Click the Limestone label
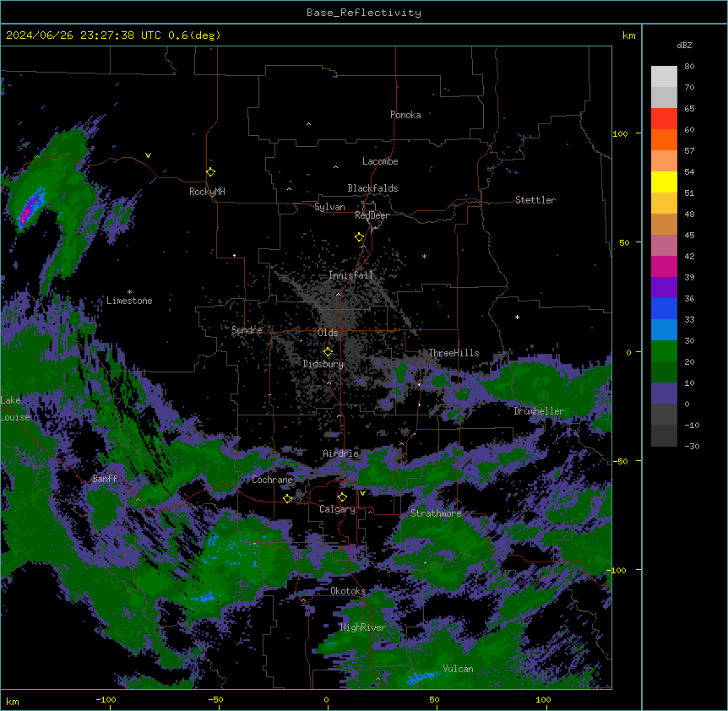This screenshot has width=728, height=711. click(129, 301)
